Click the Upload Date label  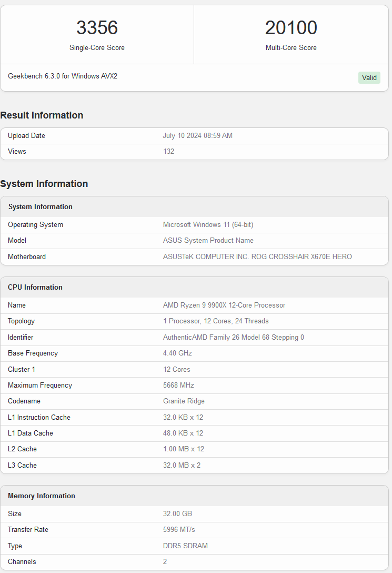26,135
